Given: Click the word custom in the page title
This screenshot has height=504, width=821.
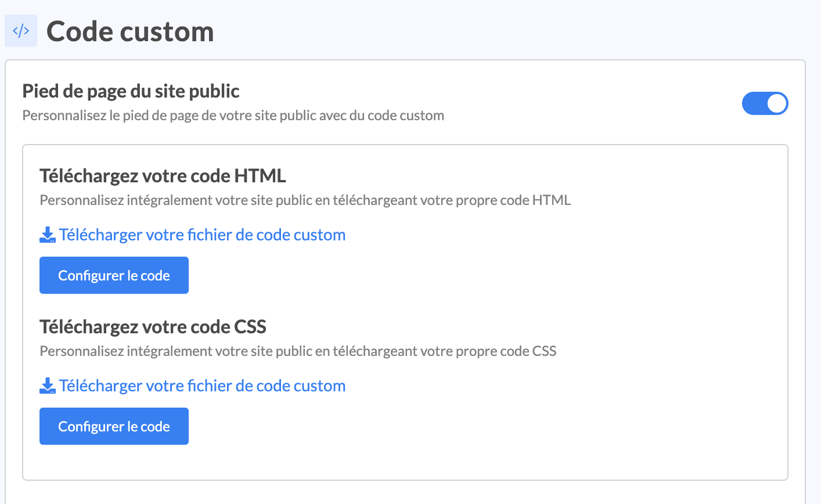Looking at the screenshot, I should (167, 31).
